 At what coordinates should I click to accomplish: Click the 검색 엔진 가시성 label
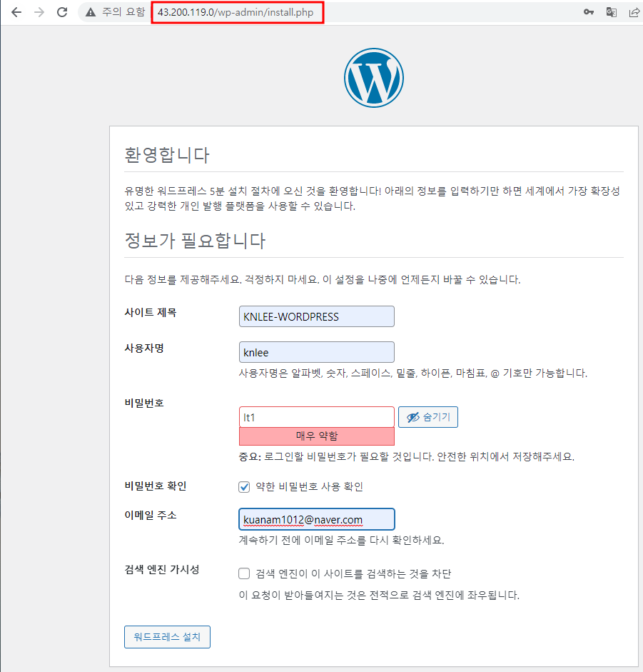click(162, 570)
